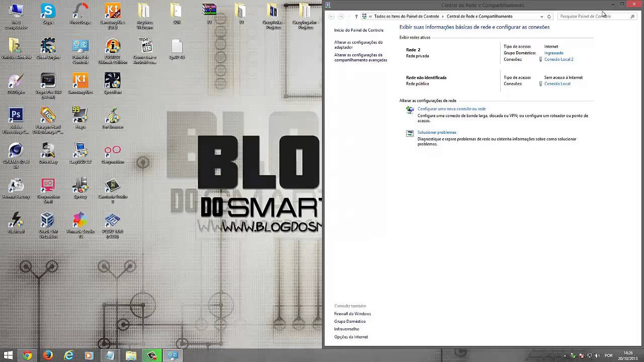Open Painel de Controle desktop shortcut
Image resolution: width=644 pixels, height=362 pixels.
[x=80, y=51]
